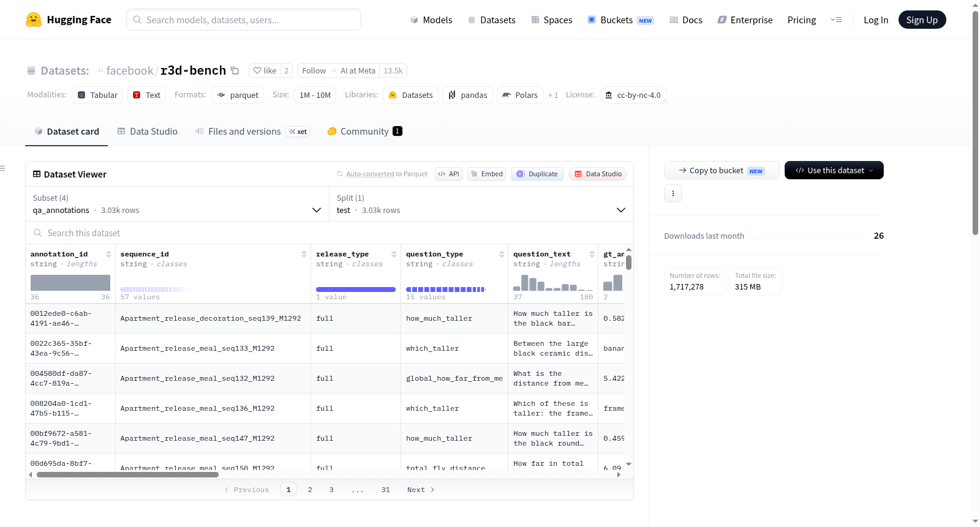Open Datasets in the navigation bar
Screen dimensions: 980x527
pos(491,20)
